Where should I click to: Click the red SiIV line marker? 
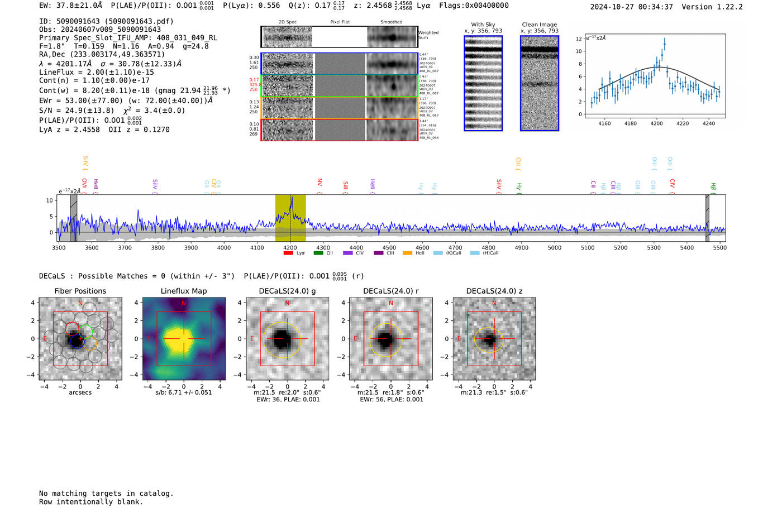pos(499,186)
